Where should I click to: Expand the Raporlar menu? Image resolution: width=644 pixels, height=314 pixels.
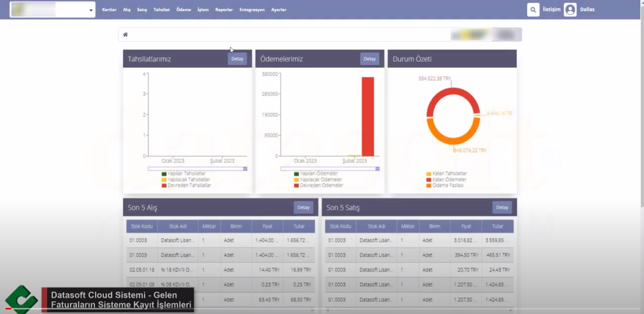[x=224, y=10]
